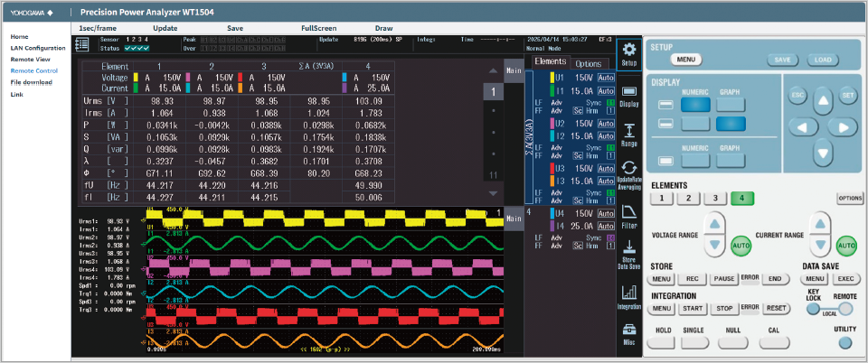Screen dimensions: 868x363
Task: Open LAN Configuration link
Action: (38, 48)
